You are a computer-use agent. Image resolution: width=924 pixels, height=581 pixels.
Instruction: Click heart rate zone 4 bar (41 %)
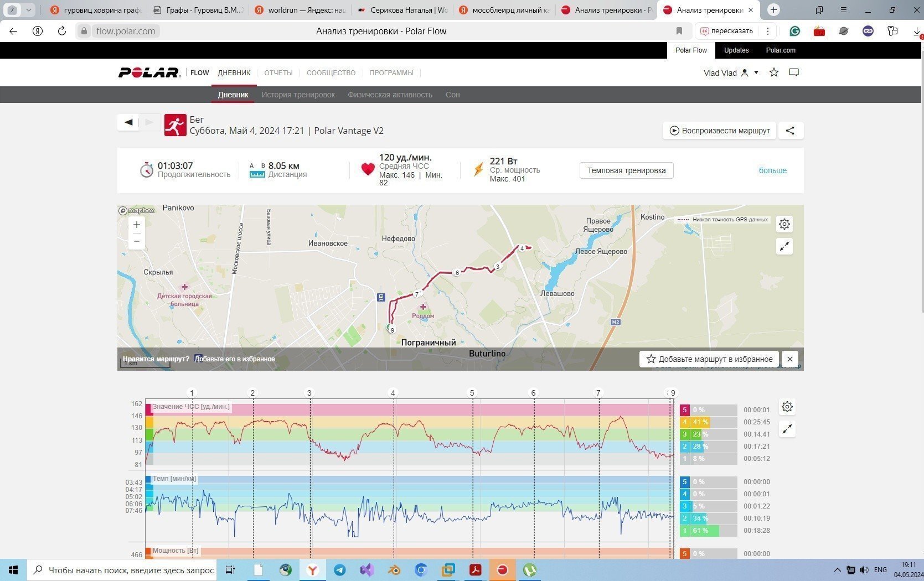tap(709, 422)
